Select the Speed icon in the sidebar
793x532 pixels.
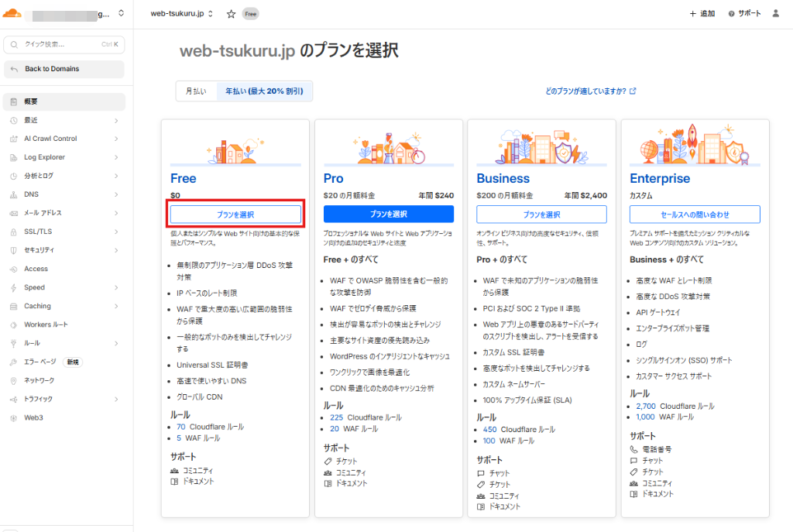(14, 287)
